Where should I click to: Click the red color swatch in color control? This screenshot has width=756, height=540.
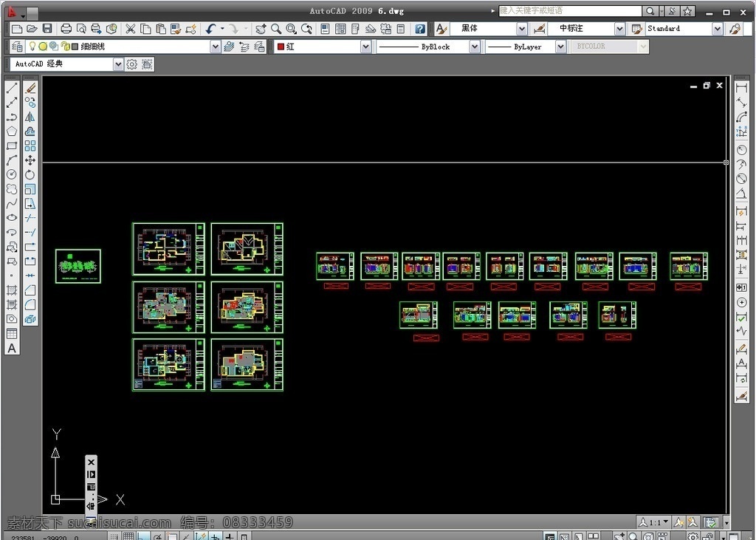(x=281, y=47)
